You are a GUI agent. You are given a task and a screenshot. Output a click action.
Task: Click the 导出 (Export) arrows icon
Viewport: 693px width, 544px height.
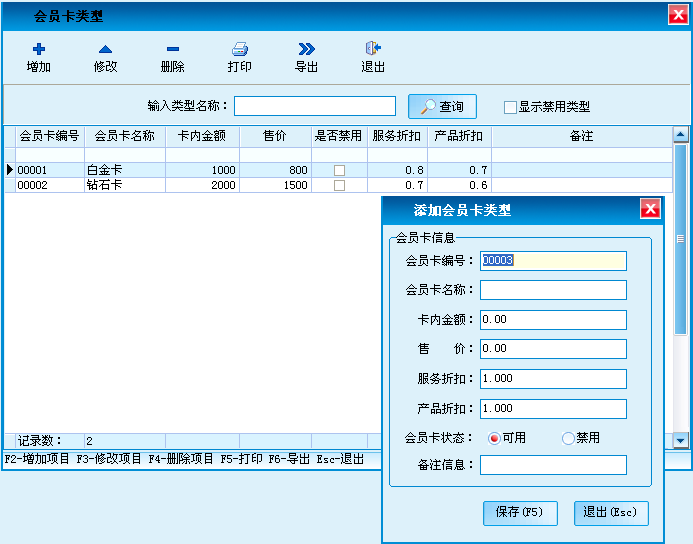306,49
